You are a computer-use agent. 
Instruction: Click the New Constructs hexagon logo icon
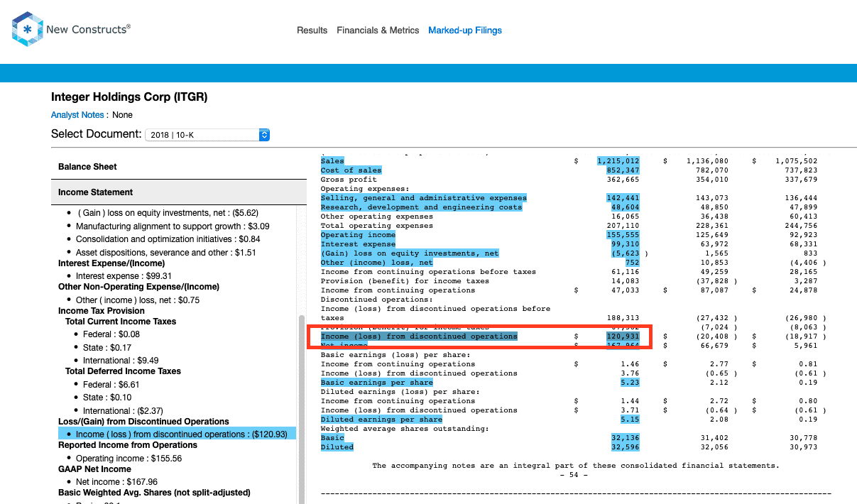click(x=28, y=29)
